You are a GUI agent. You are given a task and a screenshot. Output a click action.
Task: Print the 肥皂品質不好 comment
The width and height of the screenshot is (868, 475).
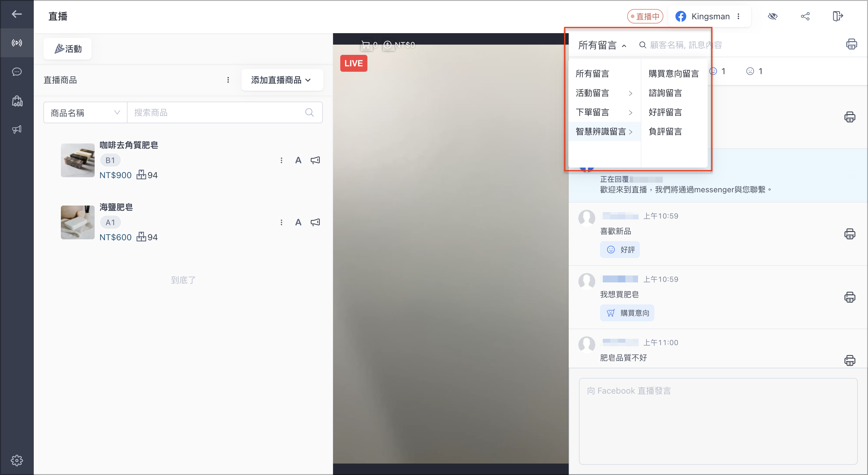point(850,360)
